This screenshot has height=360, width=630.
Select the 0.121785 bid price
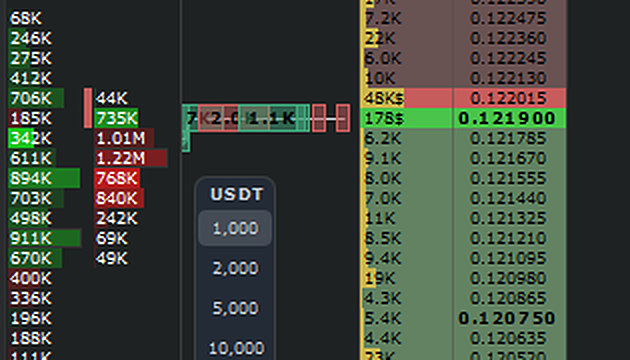[x=508, y=138]
